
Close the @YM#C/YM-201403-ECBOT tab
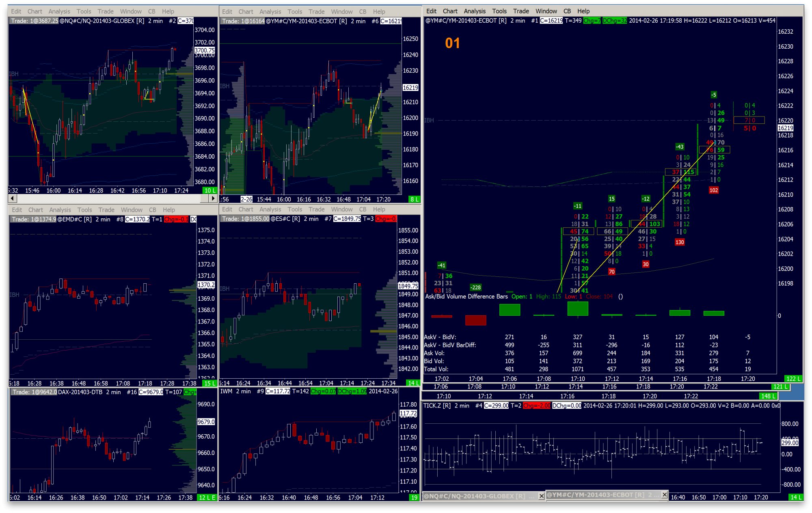[x=664, y=494]
